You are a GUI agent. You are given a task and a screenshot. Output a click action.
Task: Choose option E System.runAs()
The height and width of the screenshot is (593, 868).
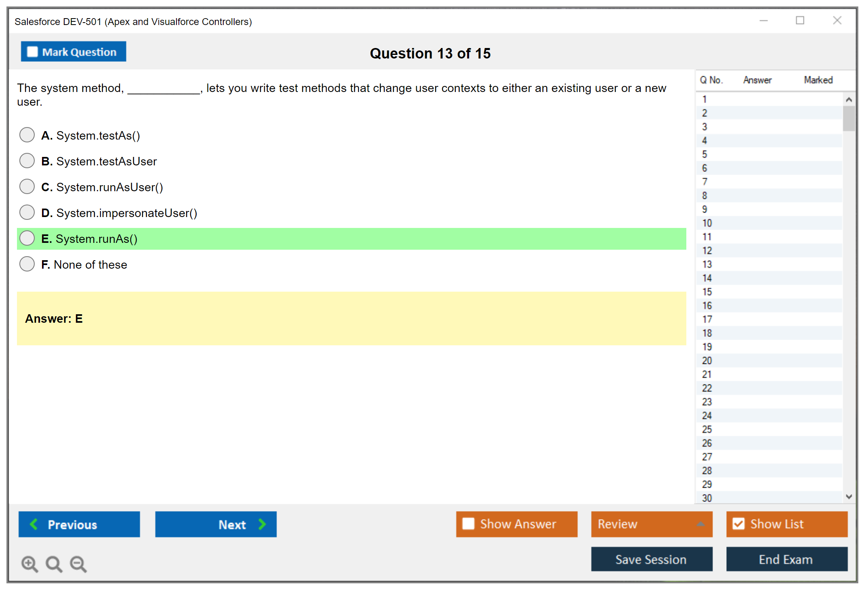pyautogui.click(x=27, y=238)
